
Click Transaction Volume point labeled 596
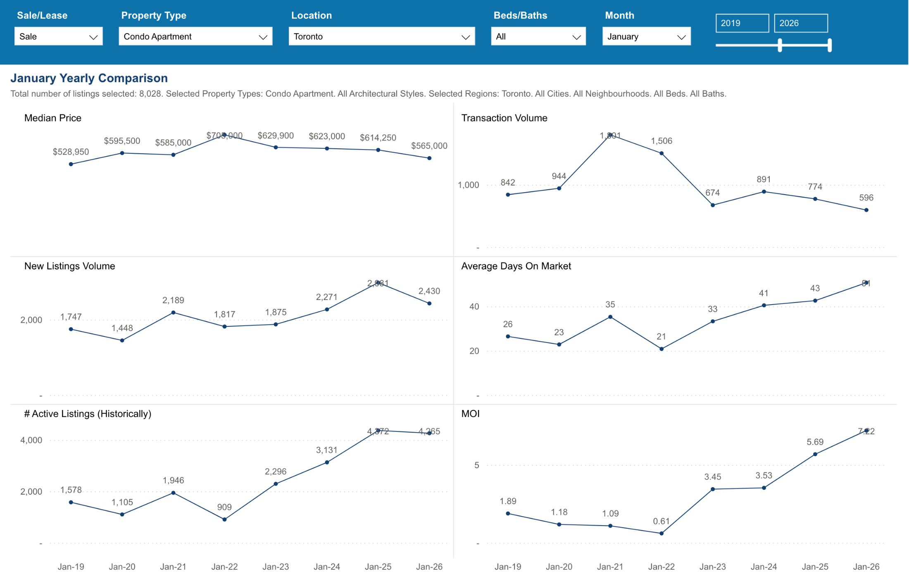click(866, 210)
